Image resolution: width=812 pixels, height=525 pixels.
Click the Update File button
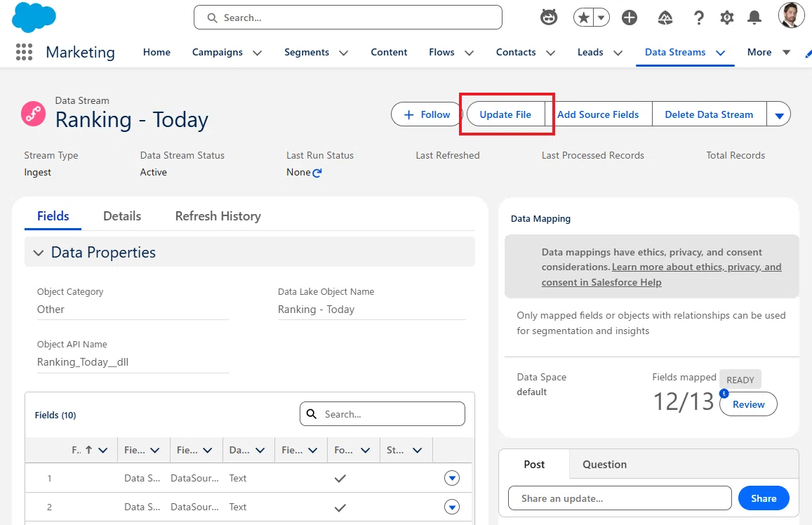tap(505, 114)
